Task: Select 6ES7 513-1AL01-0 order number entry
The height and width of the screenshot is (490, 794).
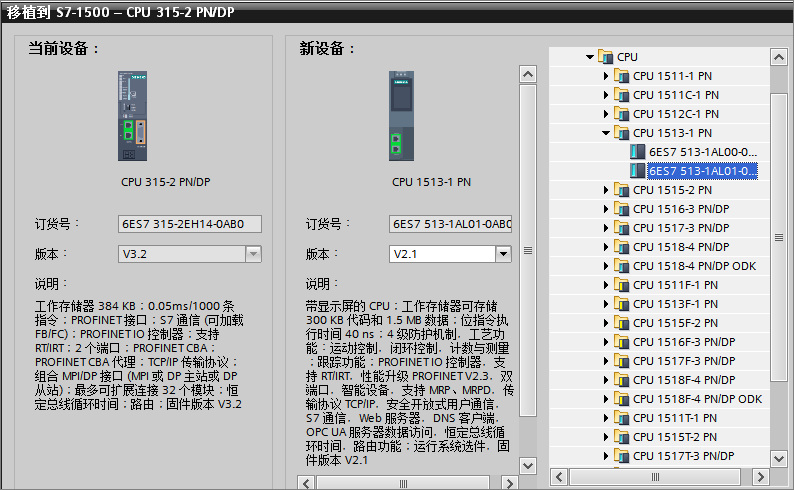Action: point(703,171)
